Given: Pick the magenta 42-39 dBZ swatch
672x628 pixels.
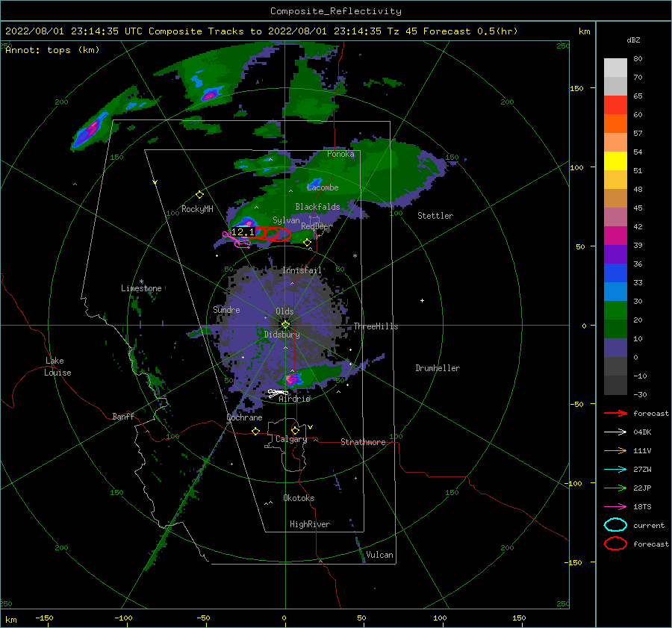Looking at the screenshot, I should (x=615, y=236).
